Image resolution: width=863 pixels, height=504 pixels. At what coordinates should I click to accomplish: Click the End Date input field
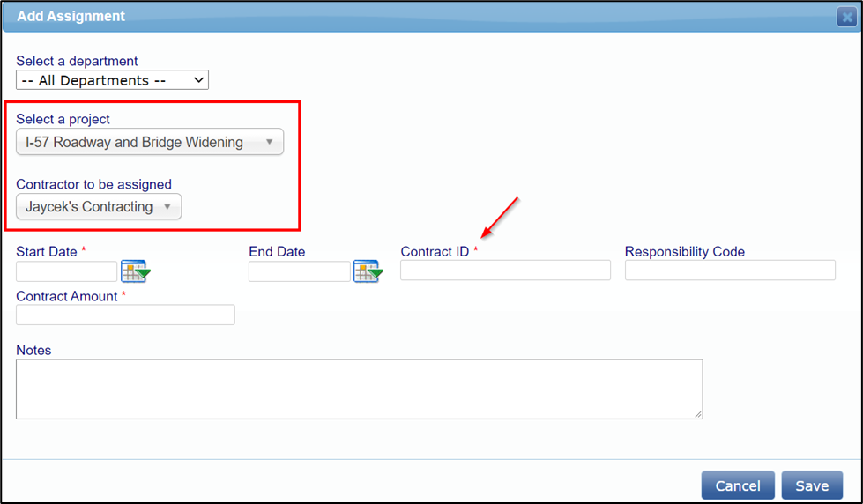pyautogui.click(x=300, y=271)
